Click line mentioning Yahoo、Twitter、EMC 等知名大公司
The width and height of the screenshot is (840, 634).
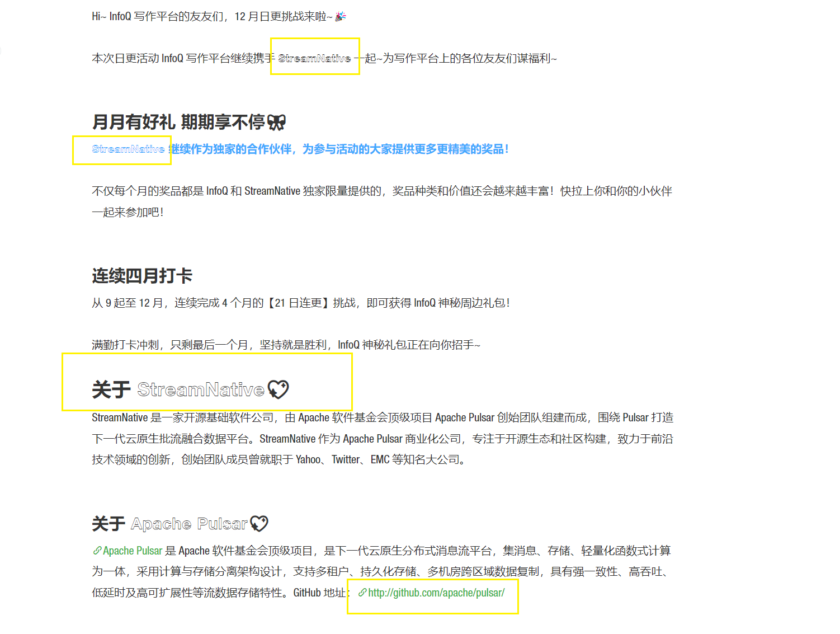(279, 460)
